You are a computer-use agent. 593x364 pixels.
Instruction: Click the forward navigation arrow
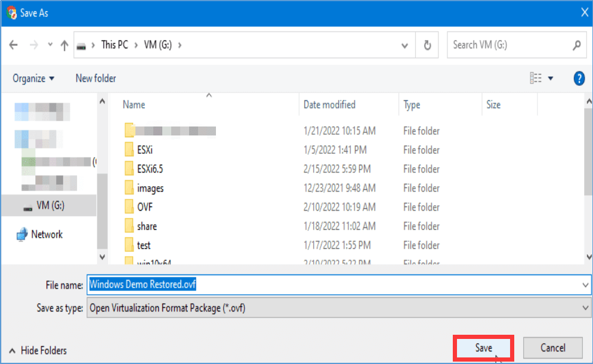click(x=33, y=45)
